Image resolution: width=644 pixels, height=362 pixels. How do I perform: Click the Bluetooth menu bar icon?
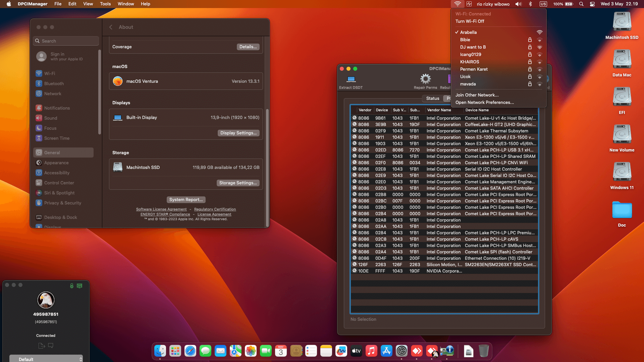(x=531, y=4)
